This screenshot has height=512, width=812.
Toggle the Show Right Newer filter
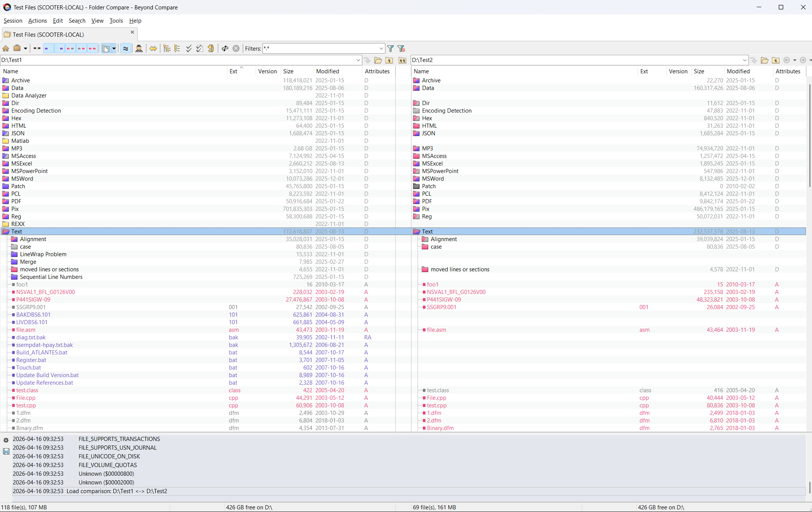pos(81,48)
